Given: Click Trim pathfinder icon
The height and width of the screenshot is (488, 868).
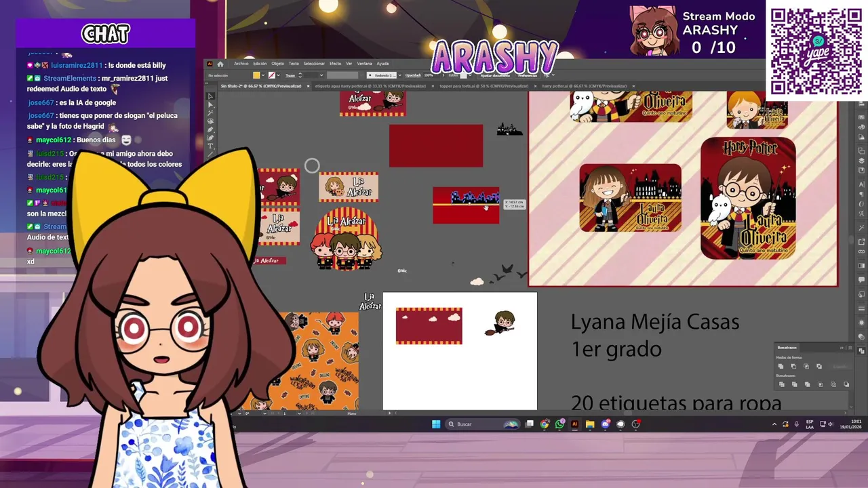Looking at the screenshot, I should (x=795, y=384).
